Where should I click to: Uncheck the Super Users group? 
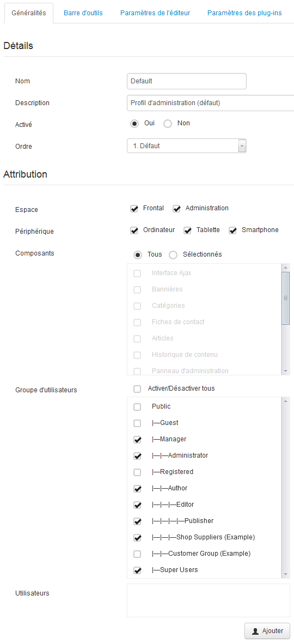[x=138, y=570]
